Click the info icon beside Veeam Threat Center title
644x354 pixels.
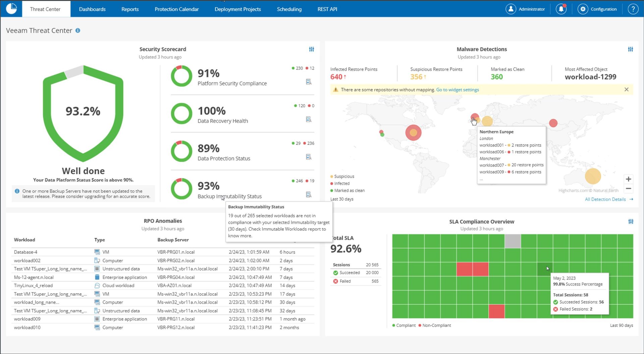click(x=78, y=30)
